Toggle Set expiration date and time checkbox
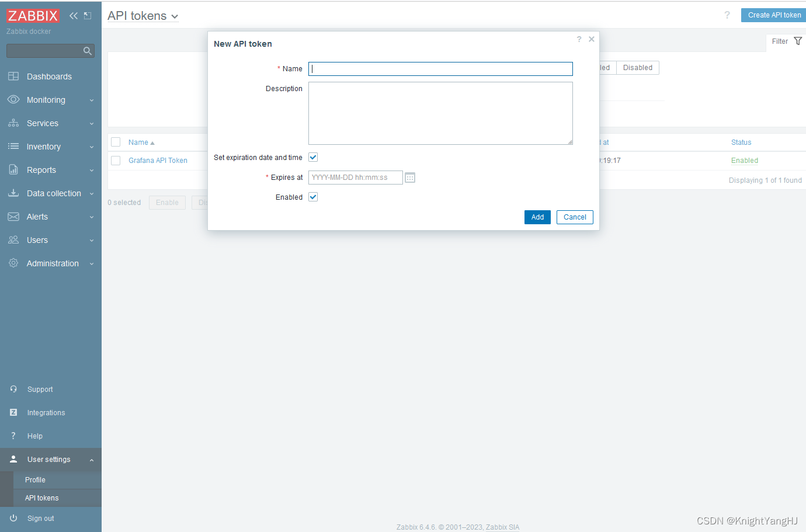This screenshot has width=806, height=532. [x=313, y=157]
